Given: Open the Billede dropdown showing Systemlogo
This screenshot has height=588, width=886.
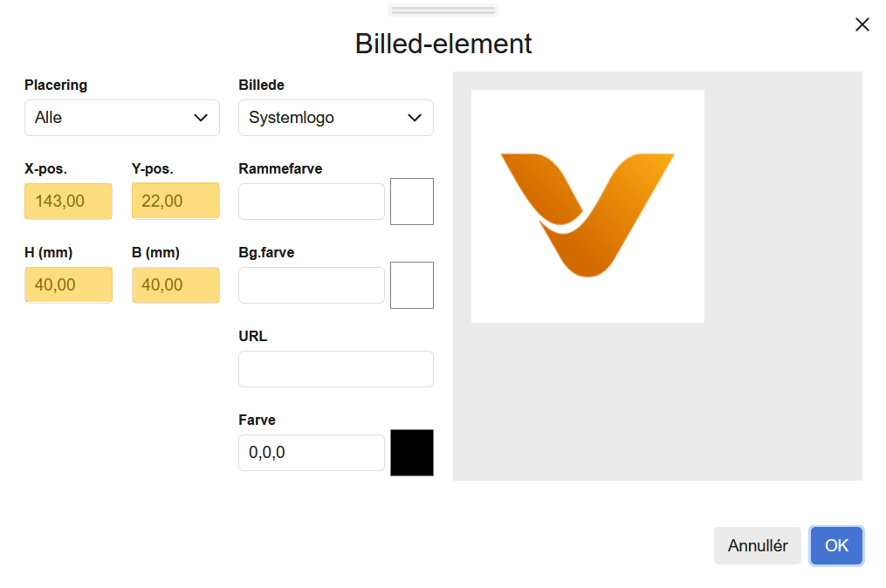Looking at the screenshot, I should coord(335,117).
